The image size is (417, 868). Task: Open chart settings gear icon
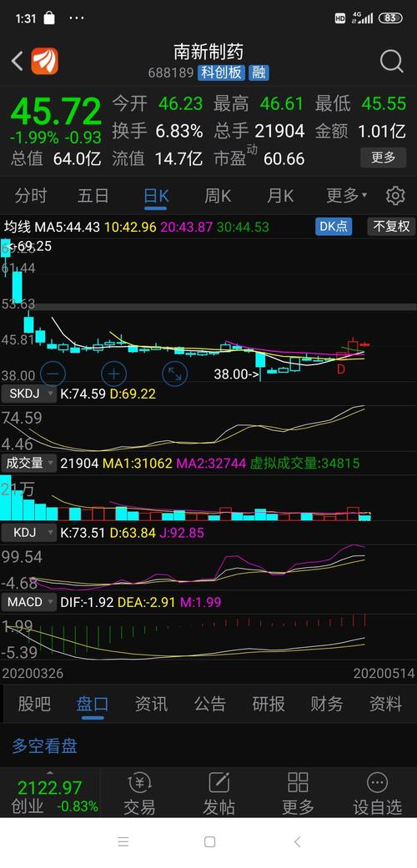tap(395, 195)
